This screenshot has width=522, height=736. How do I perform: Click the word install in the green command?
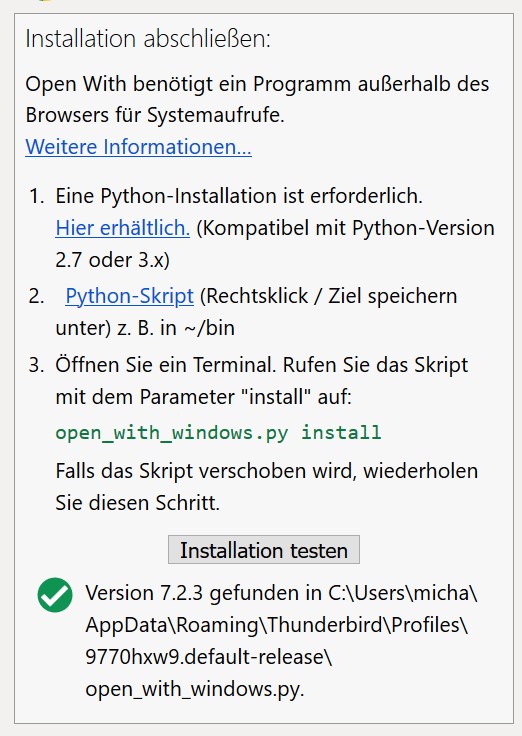click(341, 432)
